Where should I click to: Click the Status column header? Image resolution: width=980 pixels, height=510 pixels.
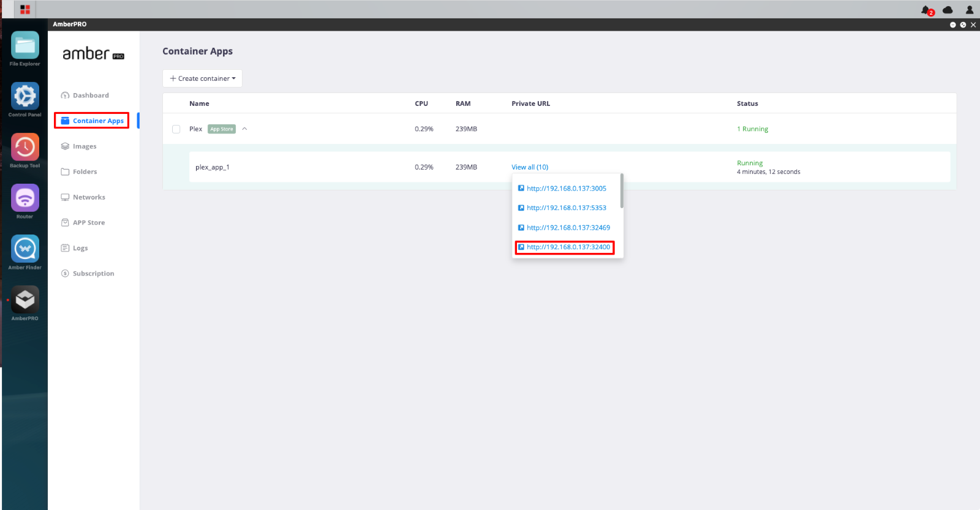[747, 103]
